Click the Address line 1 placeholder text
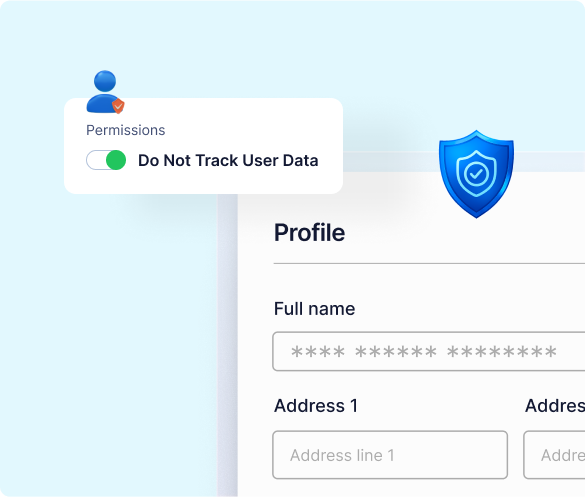Screen dimensions: 585x497 342,455
